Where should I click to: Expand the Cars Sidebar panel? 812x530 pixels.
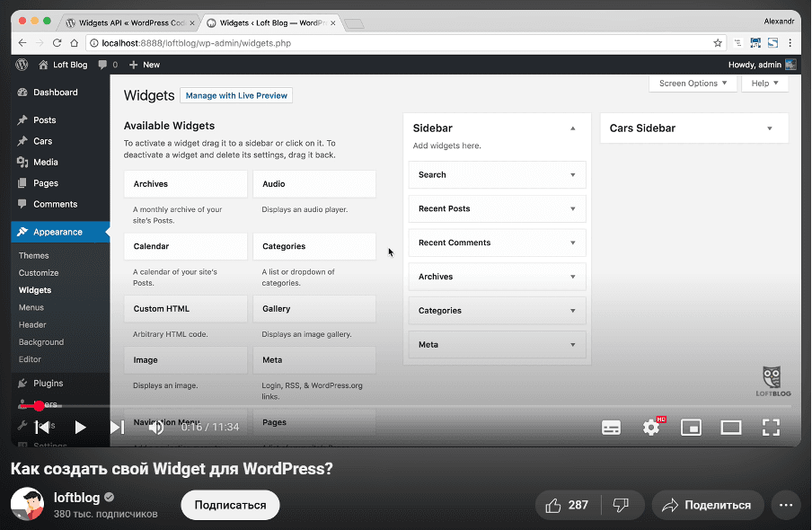pos(769,128)
